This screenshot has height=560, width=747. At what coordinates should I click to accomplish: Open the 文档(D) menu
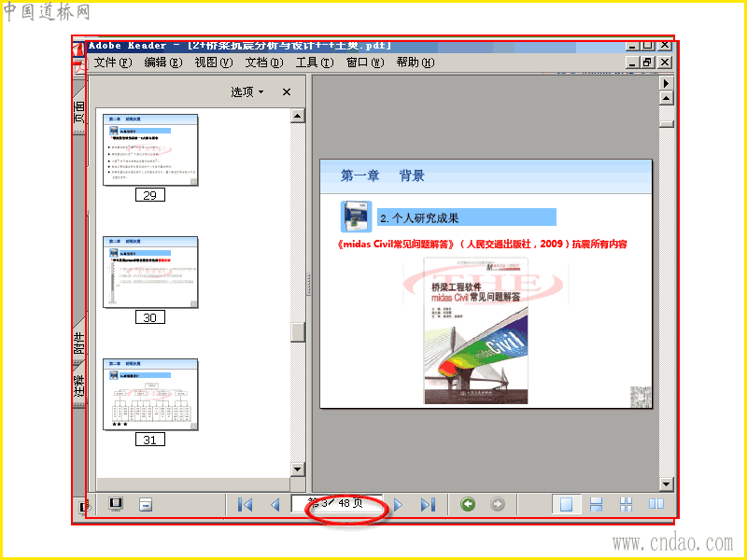tap(264, 63)
